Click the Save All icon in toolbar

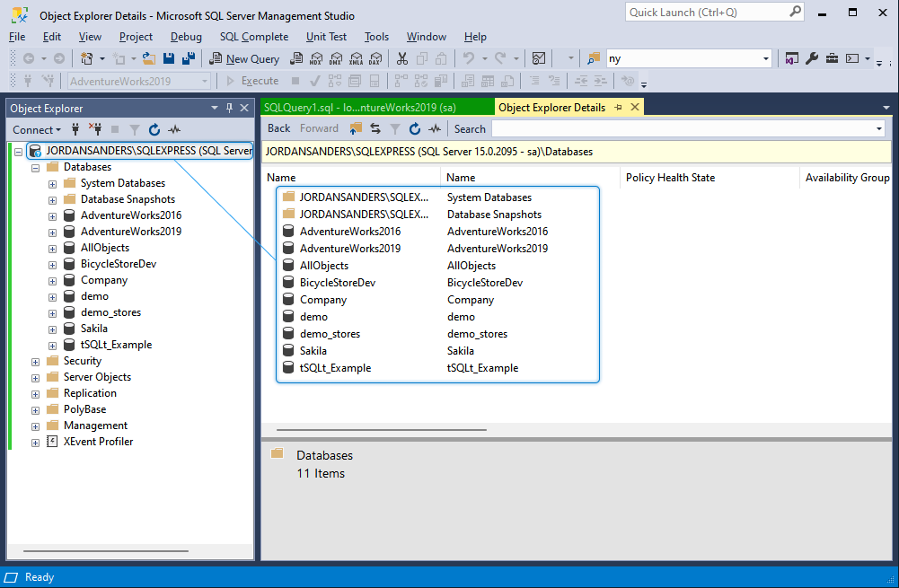click(x=189, y=58)
